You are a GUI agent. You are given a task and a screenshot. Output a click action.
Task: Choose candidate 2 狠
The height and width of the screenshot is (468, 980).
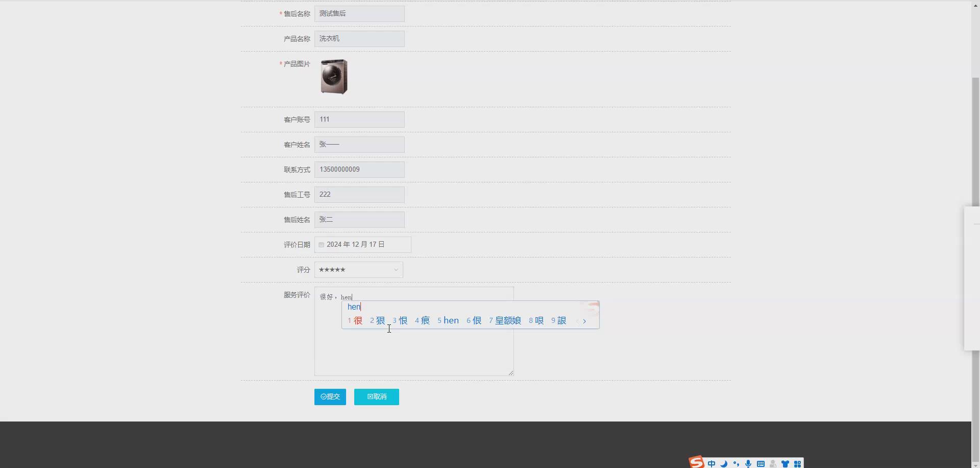(378, 321)
